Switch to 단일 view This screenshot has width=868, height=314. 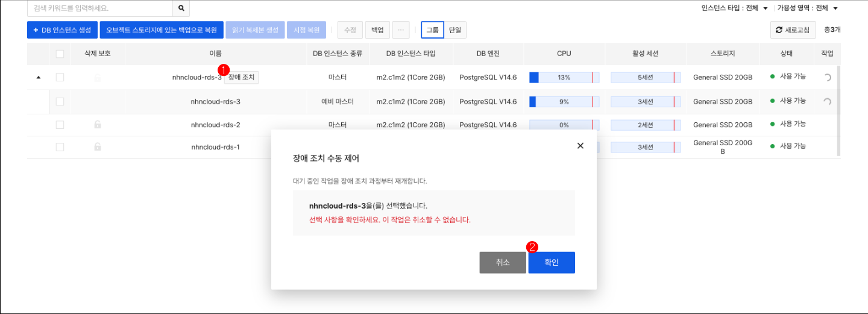click(455, 30)
